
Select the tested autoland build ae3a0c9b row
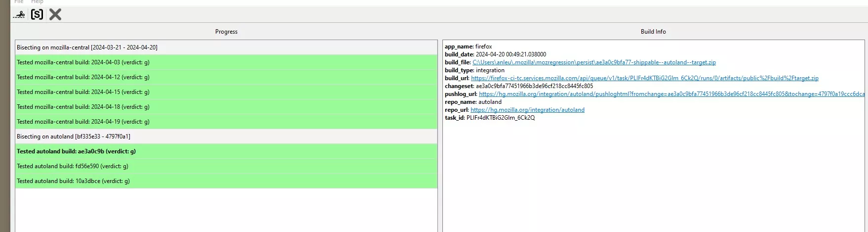tap(226, 151)
